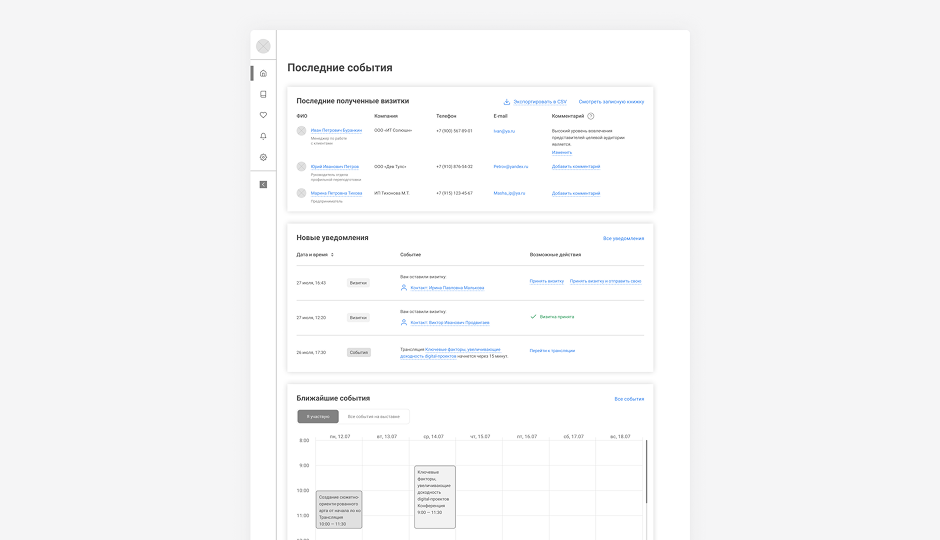Open Wednesday conference event card in calendar

coord(434,496)
